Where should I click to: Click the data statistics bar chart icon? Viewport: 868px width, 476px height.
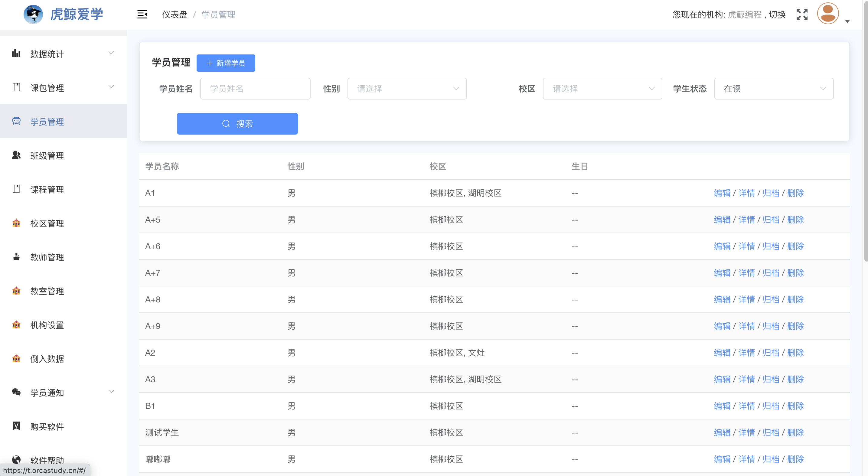coord(16,53)
